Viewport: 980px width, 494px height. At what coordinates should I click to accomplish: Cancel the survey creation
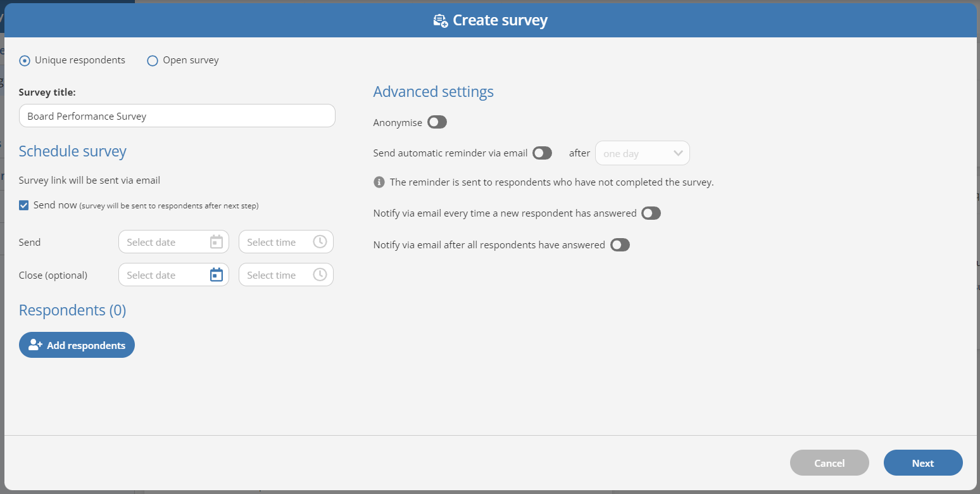point(829,463)
